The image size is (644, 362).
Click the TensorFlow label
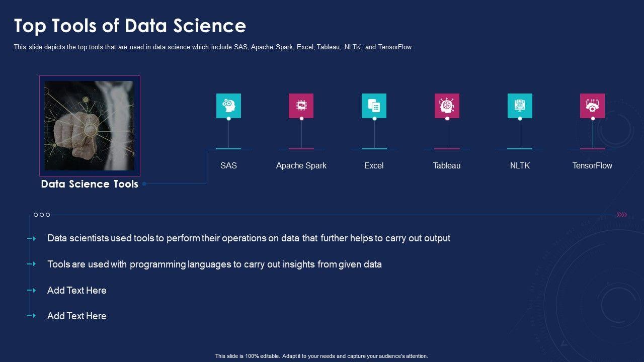(x=592, y=165)
